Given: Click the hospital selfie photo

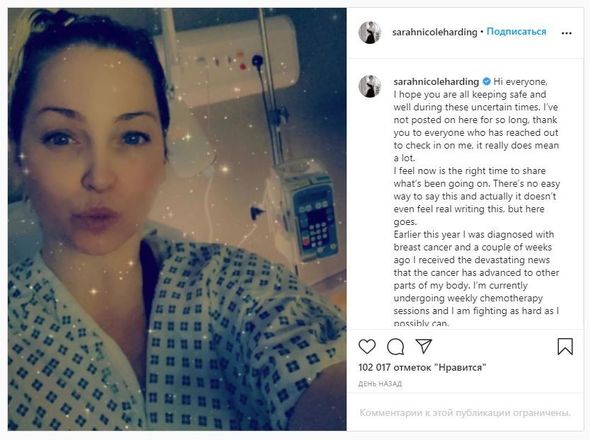Looking at the screenshot, I should click(x=177, y=219).
